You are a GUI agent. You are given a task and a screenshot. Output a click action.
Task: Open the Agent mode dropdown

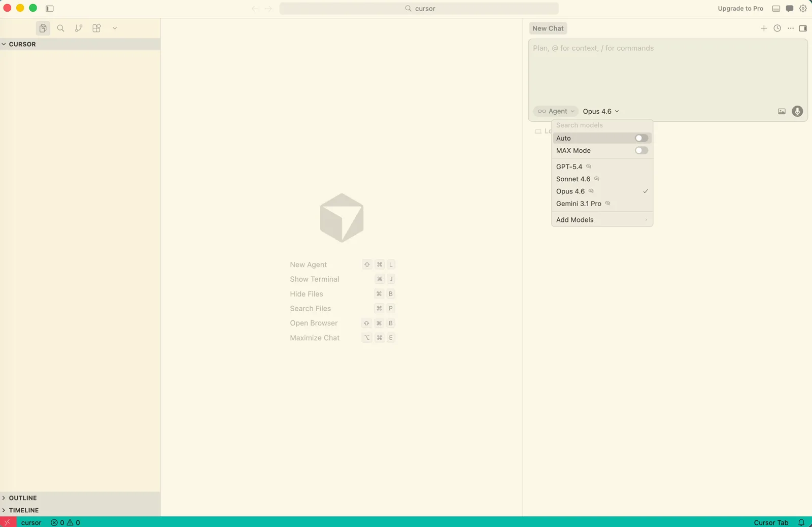pos(556,111)
